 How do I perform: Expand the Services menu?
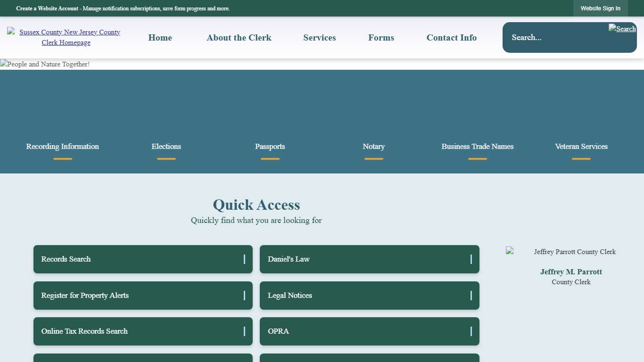(x=319, y=38)
